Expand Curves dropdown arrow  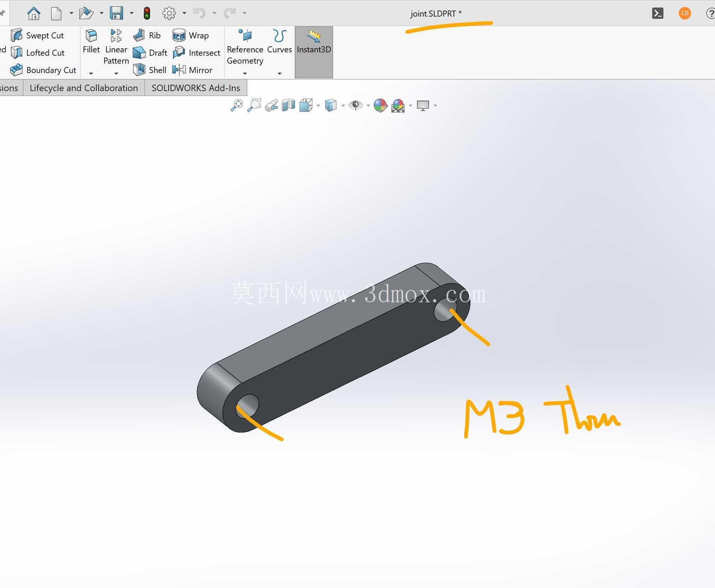(279, 73)
